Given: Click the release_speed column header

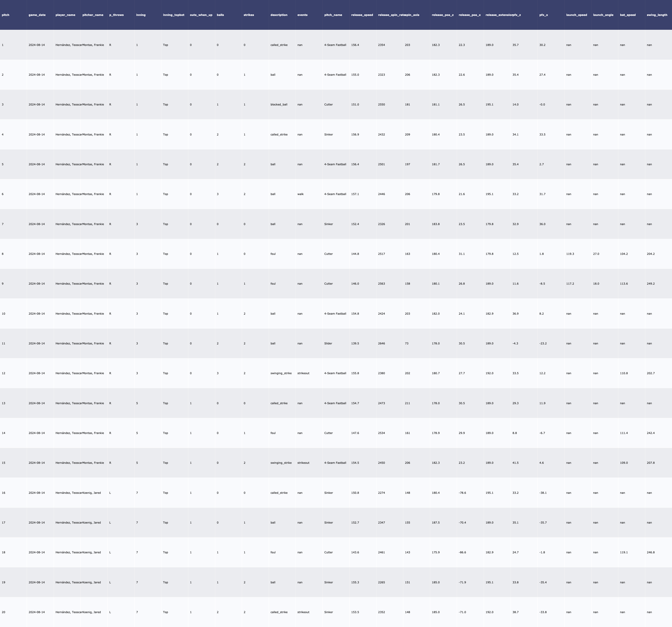Looking at the screenshot, I should pos(362,15).
